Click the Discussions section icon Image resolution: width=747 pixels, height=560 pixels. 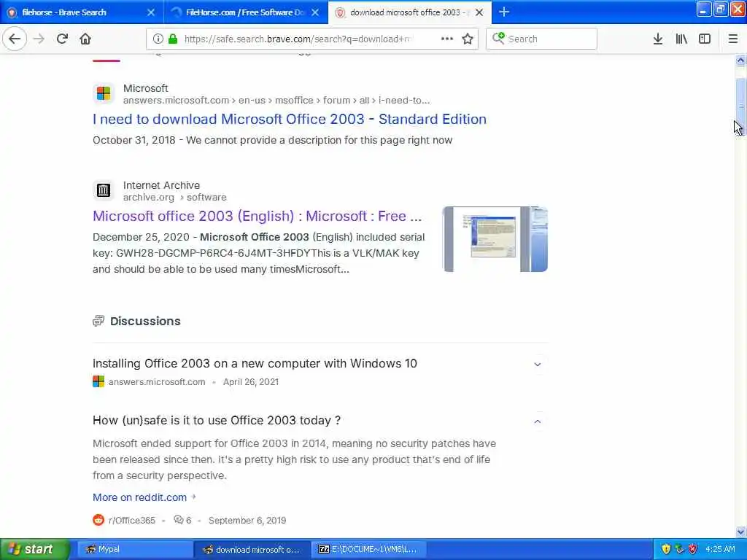coord(98,321)
